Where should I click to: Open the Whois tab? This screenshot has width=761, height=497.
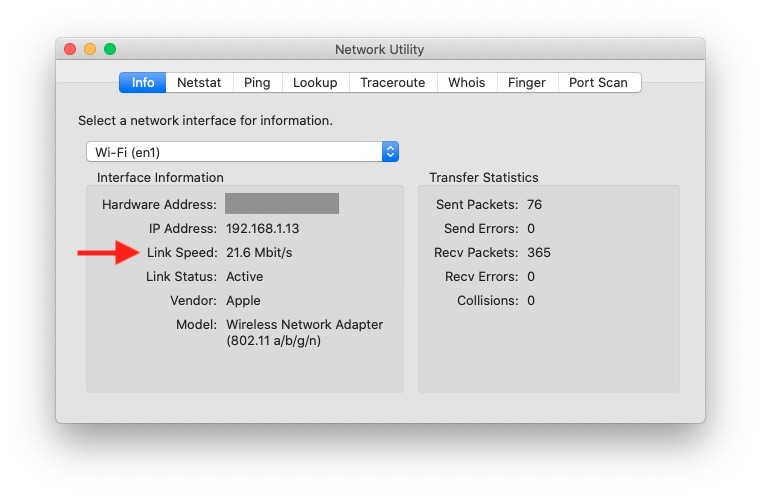(x=467, y=83)
